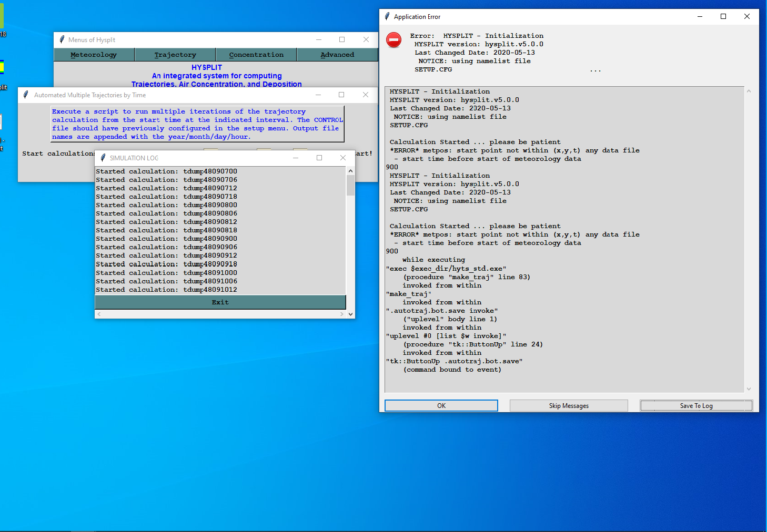Close the SIMULATION LOG window
The width and height of the screenshot is (767, 532).
click(x=343, y=158)
